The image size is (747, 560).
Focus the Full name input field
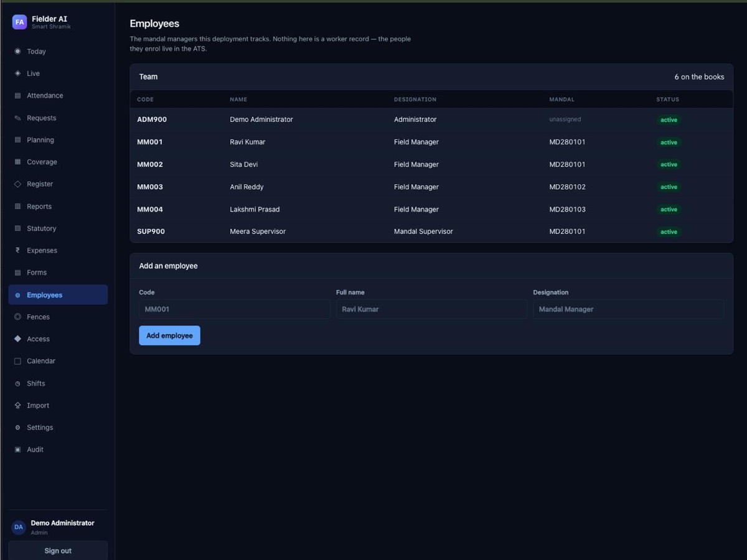tap(431, 309)
